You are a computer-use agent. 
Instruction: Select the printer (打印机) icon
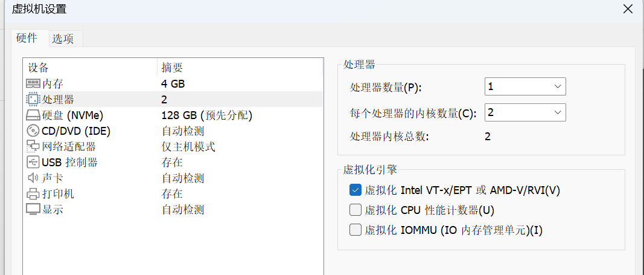tap(33, 193)
